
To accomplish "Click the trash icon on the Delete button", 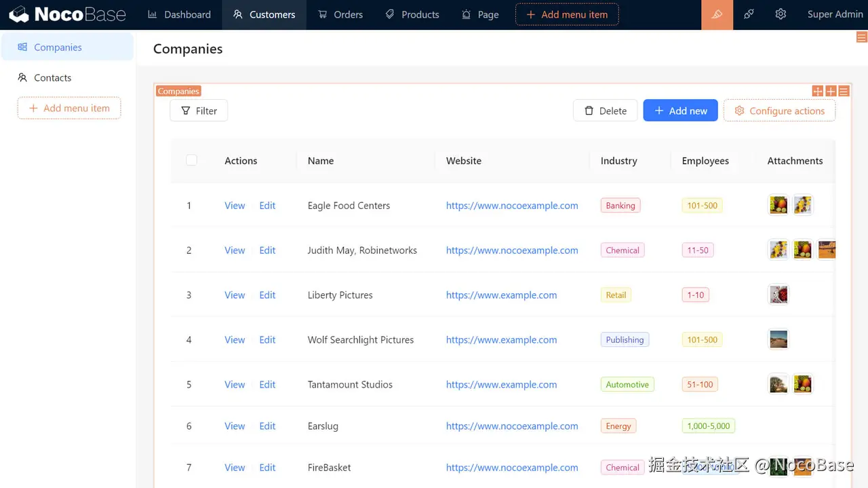I will click(589, 111).
